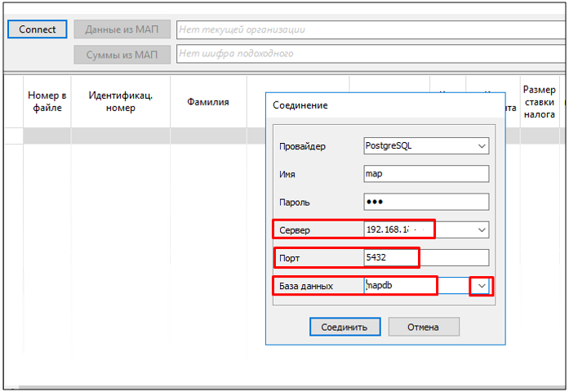Expand the Провайдер dropdown arrow
The image size is (569, 392).
click(480, 146)
